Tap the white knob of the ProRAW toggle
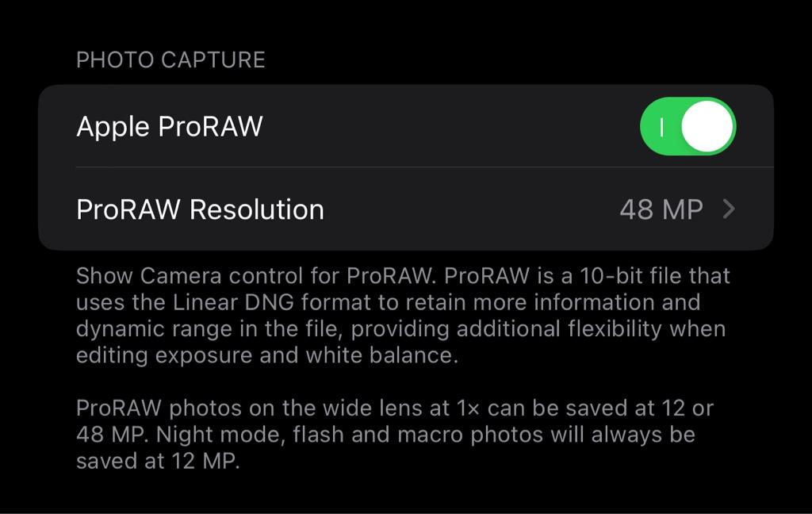 point(707,126)
